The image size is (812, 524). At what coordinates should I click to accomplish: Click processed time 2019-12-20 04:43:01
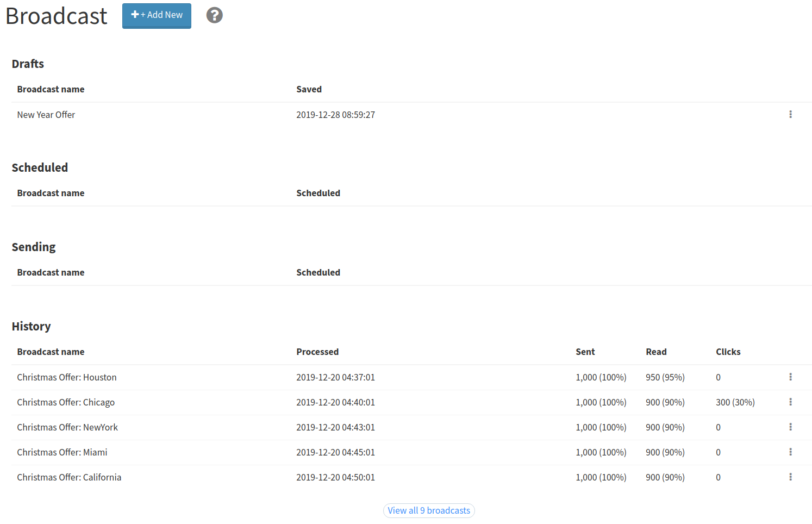(335, 427)
